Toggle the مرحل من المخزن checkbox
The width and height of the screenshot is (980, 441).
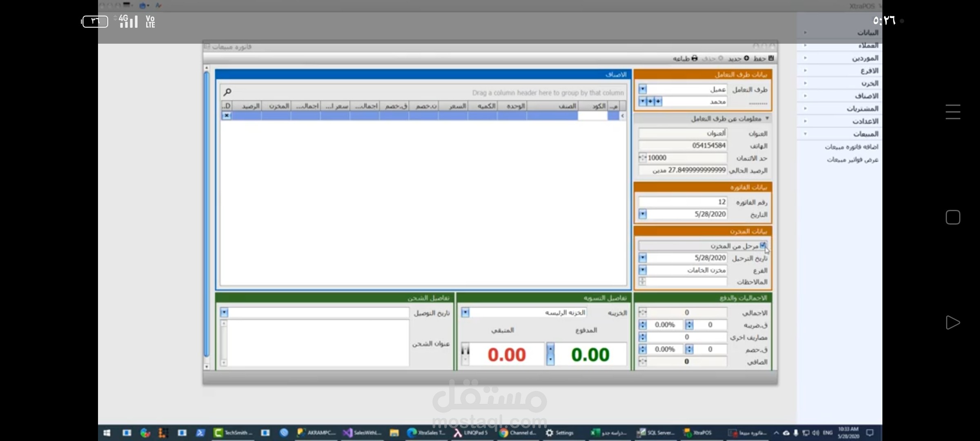(762, 246)
